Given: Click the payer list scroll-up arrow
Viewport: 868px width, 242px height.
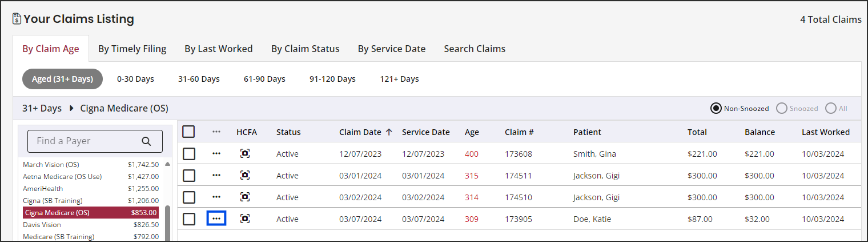Looking at the screenshot, I should 167,164.
